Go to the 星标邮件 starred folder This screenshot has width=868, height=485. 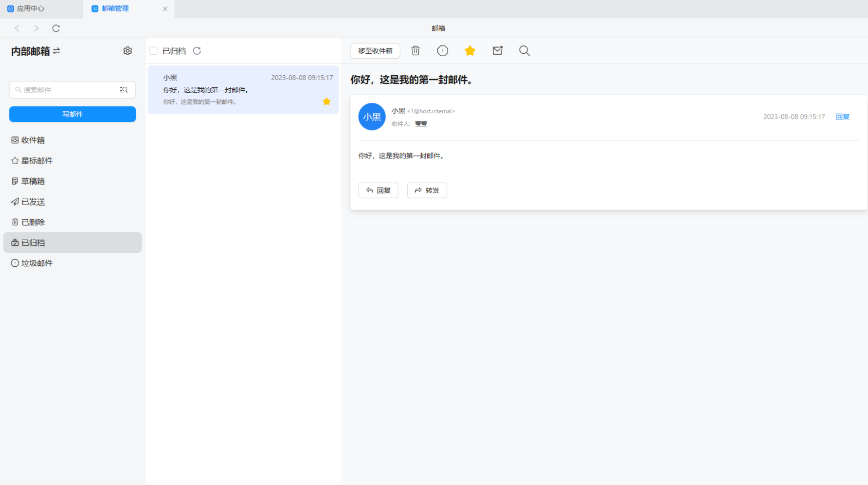[x=37, y=160]
